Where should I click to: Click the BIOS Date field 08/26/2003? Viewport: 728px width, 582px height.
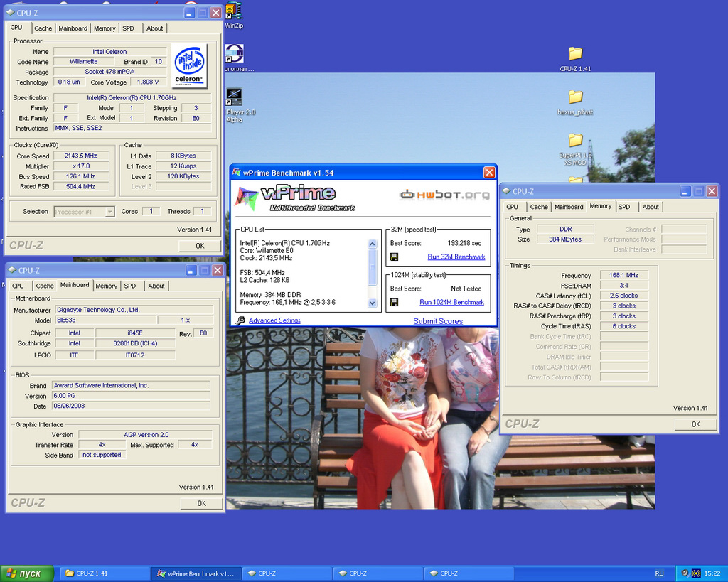(x=131, y=406)
